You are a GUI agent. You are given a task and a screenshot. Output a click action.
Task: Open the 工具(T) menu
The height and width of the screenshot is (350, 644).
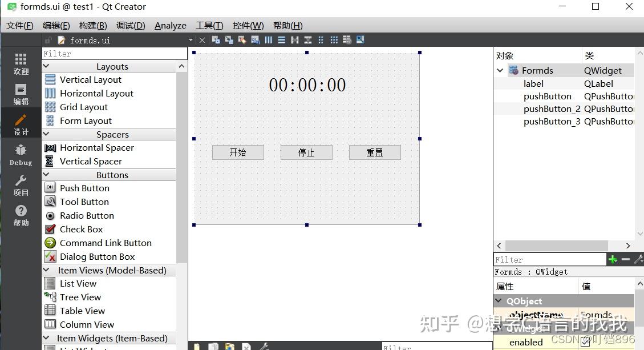tap(209, 25)
